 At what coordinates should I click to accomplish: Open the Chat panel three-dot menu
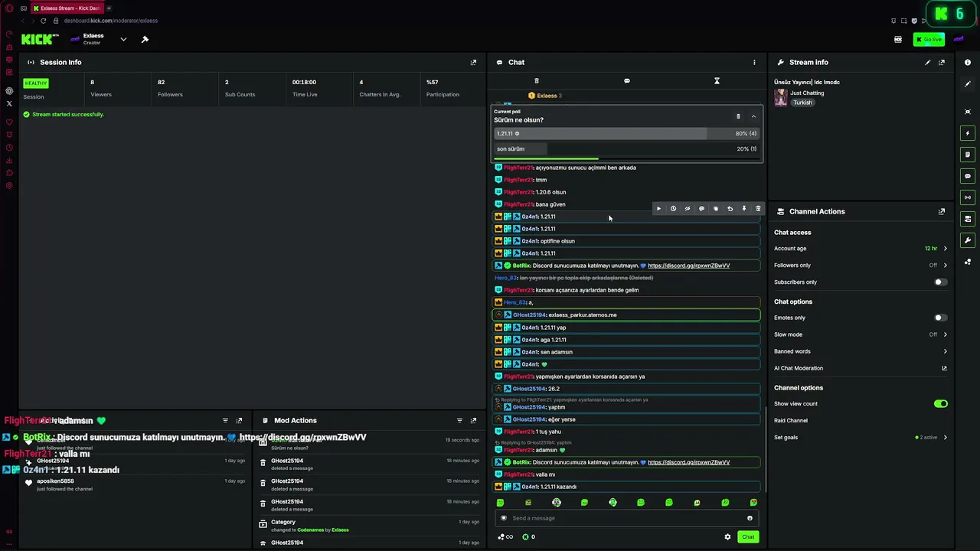pyautogui.click(x=754, y=63)
